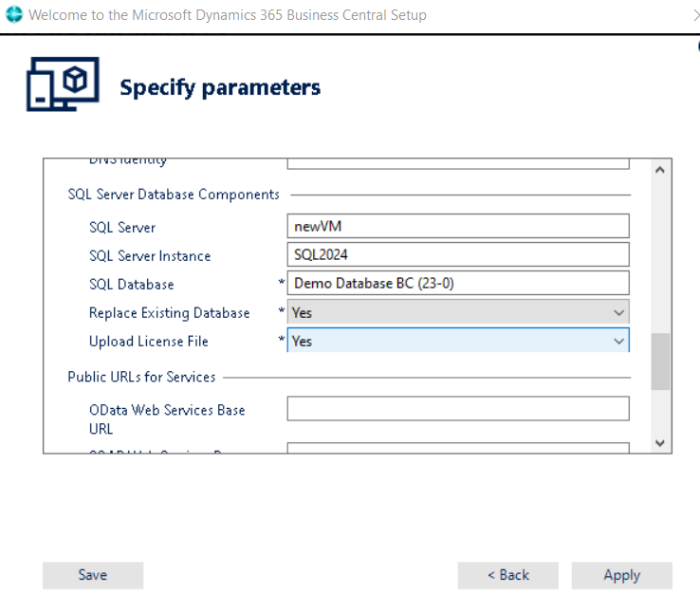Click the Specify parameters page title
The image size is (700, 613).
click(220, 87)
